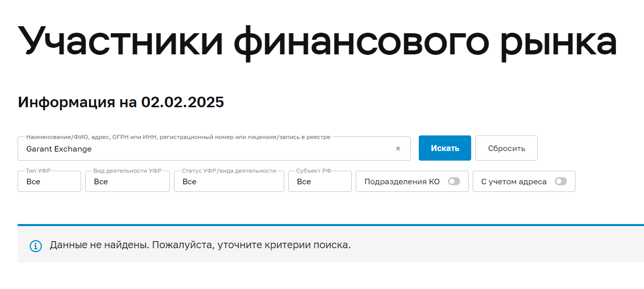
Task: Open the Статус УФР/вида деятельности dropdown
Action: 229,182
